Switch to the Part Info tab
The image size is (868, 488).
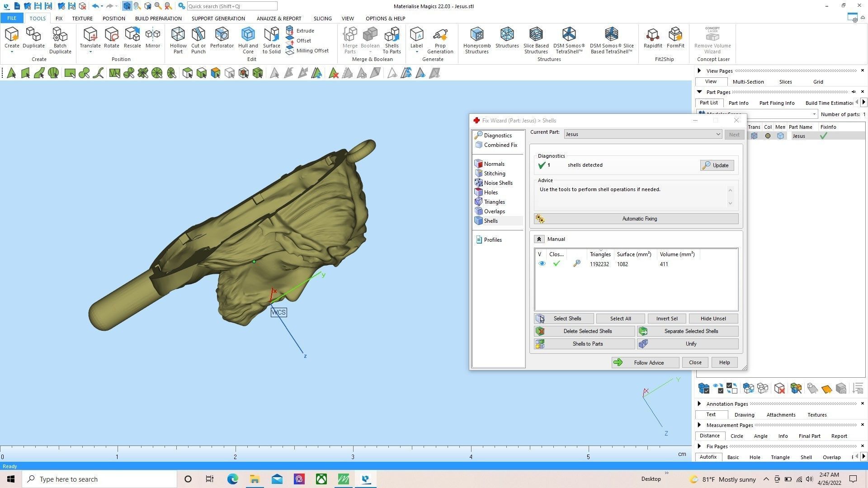[738, 103]
